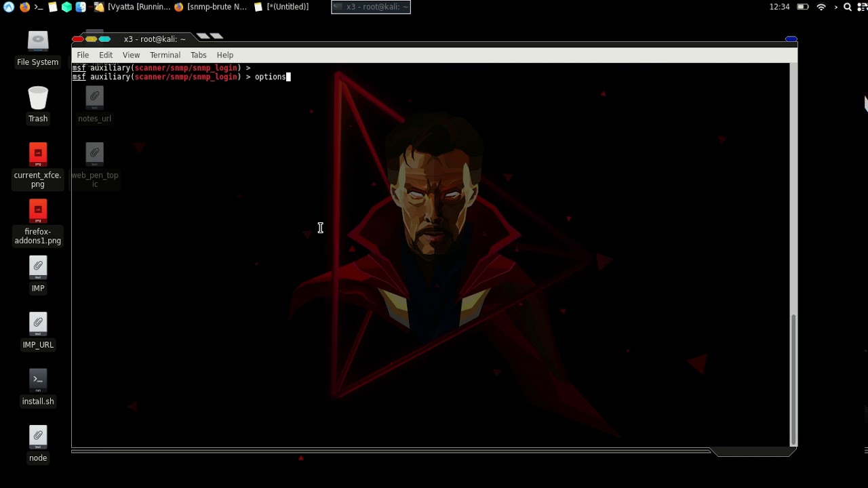
Task: Switch to the snmp-brute Firefox window button
Action: coord(212,7)
